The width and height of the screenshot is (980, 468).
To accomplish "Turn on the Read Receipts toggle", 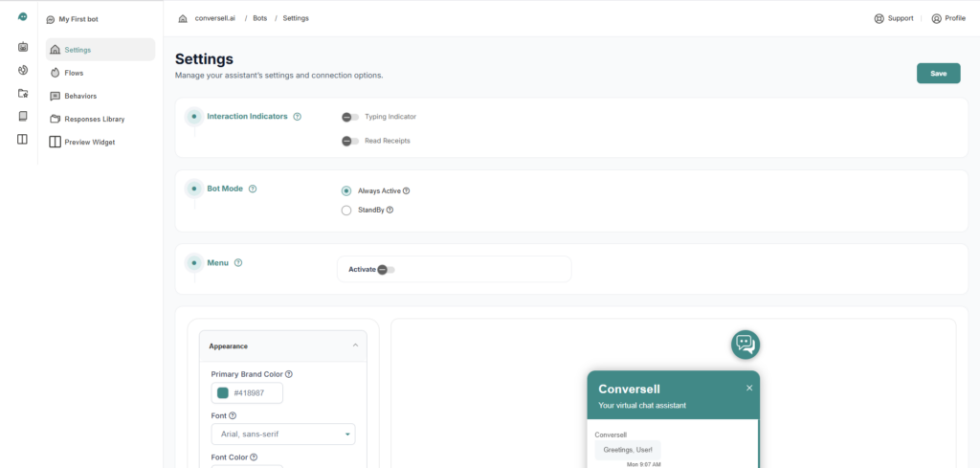I will click(350, 141).
